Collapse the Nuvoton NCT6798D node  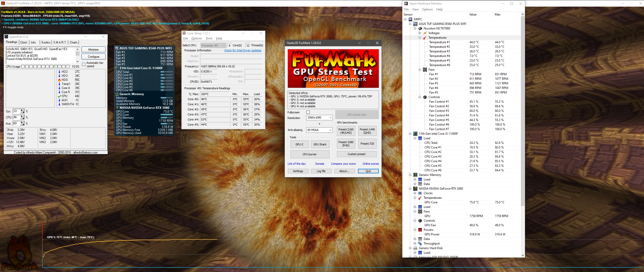coord(415,28)
